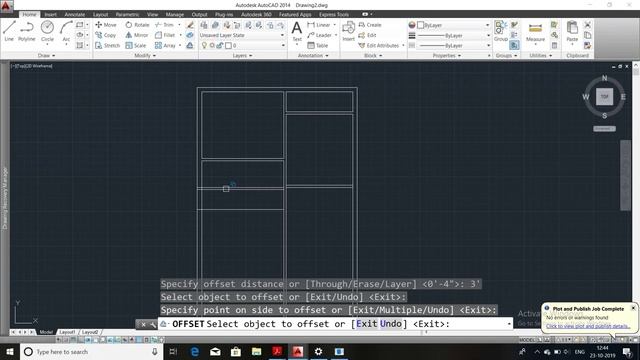Select the Line tool

coord(9,31)
